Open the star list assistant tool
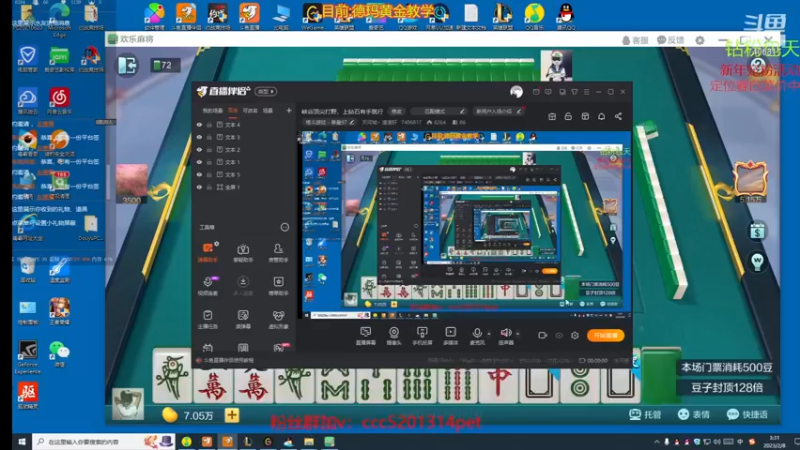Screen dimensions: 800x450 click(278, 286)
